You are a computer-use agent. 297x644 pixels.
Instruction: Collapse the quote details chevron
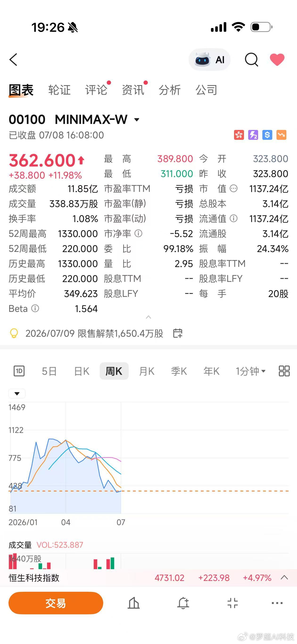148,317
